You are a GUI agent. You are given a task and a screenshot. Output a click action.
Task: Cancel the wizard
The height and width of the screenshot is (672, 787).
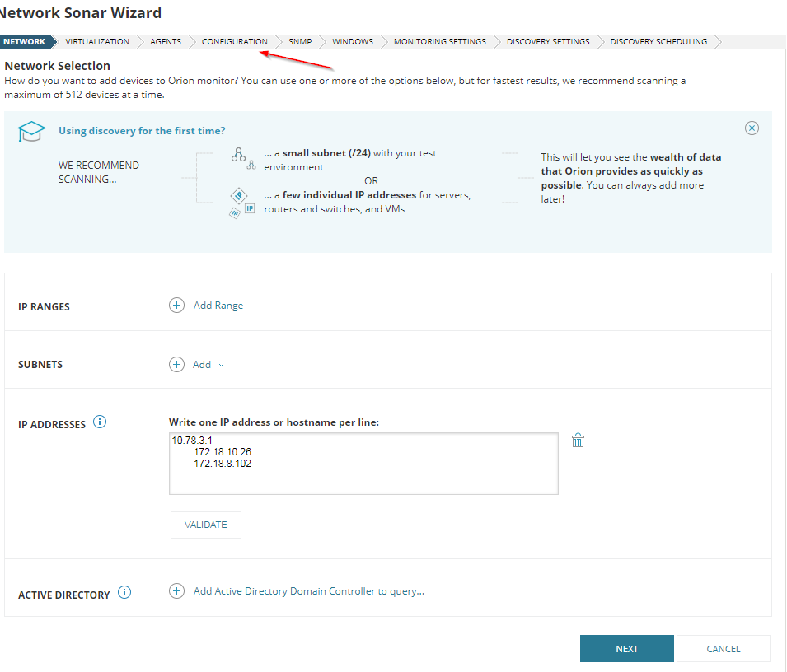724,648
